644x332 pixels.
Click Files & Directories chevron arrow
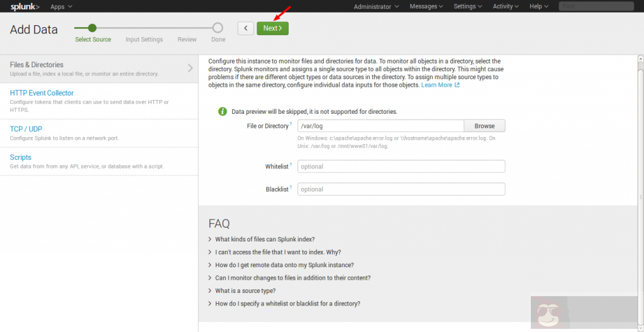tap(190, 68)
